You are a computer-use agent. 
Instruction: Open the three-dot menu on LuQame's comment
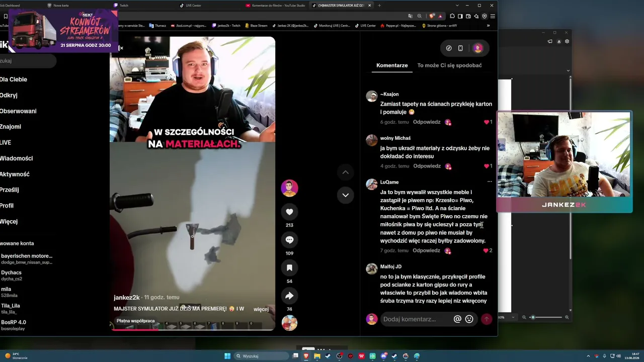pos(490,182)
